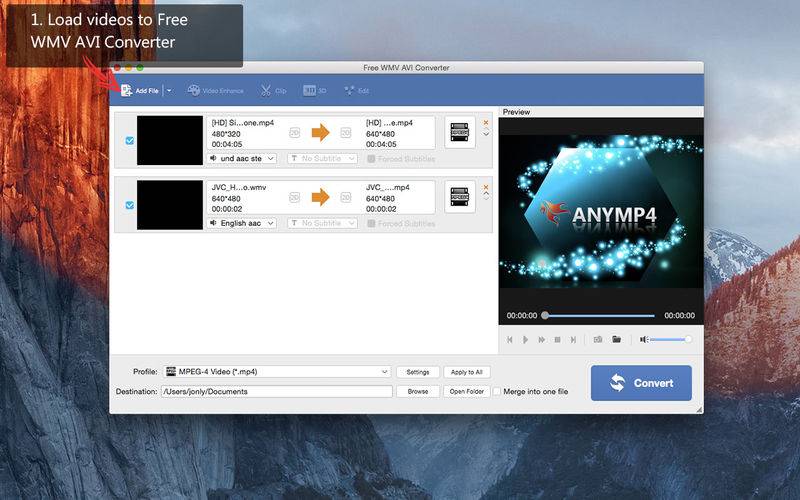800x500 pixels.
Task: Adjust the volume slider in preview
Action: pos(671,340)
